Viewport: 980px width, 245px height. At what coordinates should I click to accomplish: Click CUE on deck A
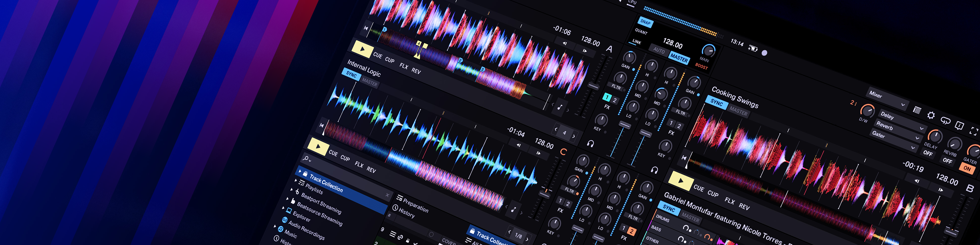pos(377,55)
